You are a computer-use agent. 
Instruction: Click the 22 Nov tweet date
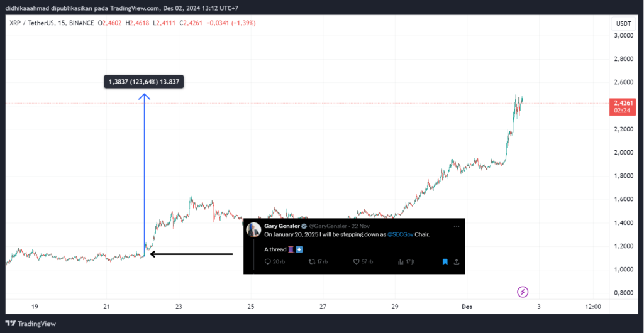[x=360, y=226]
